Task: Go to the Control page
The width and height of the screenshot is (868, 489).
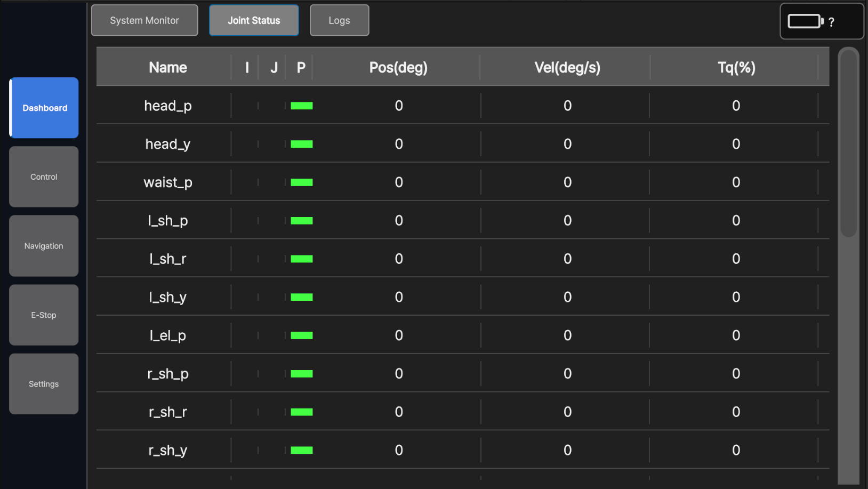Action: [44, 177]
